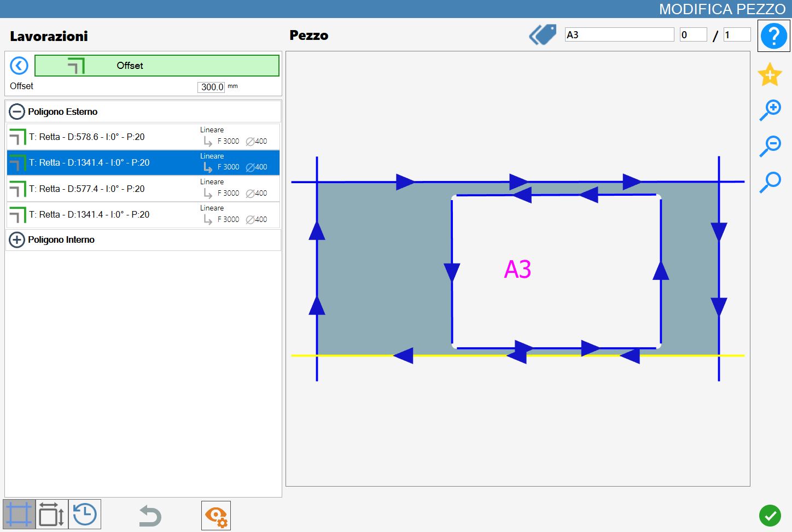The width and height of the screenshot is (792, 532).
Task: Click the green Offset header button
Action: click(x=157, y=66)
